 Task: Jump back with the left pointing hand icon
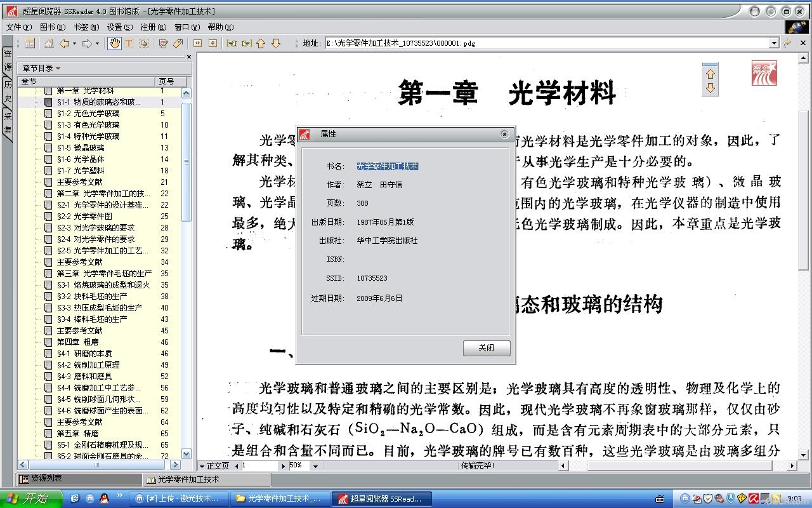[x=232, y=43]
